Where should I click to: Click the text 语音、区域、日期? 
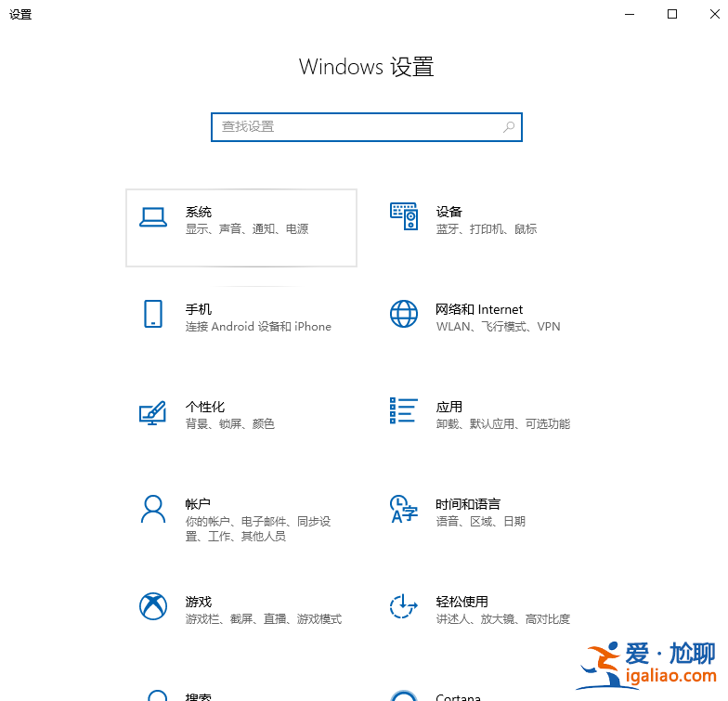(x=481, y=522)
